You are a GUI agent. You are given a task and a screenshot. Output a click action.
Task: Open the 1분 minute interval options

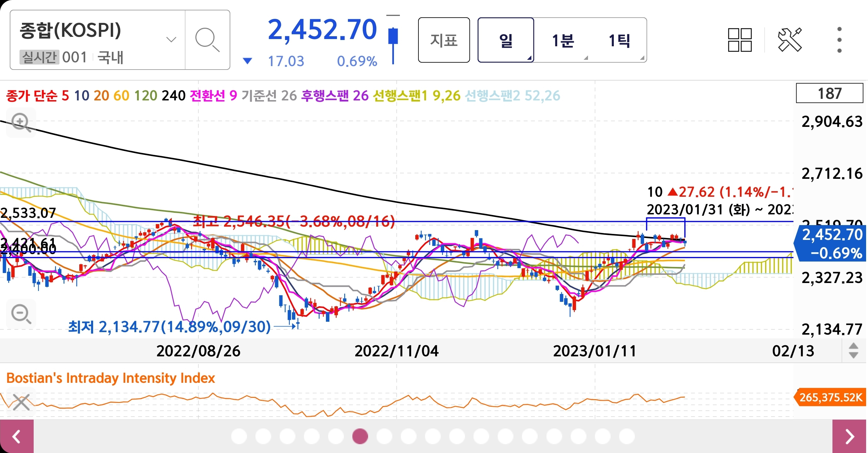(x=563, y=40)
